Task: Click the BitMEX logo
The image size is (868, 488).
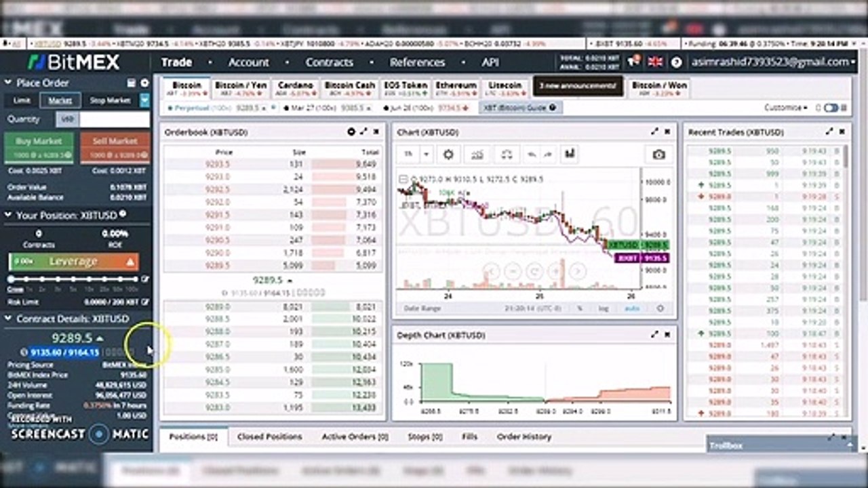Action: click(x=74, y=62)
